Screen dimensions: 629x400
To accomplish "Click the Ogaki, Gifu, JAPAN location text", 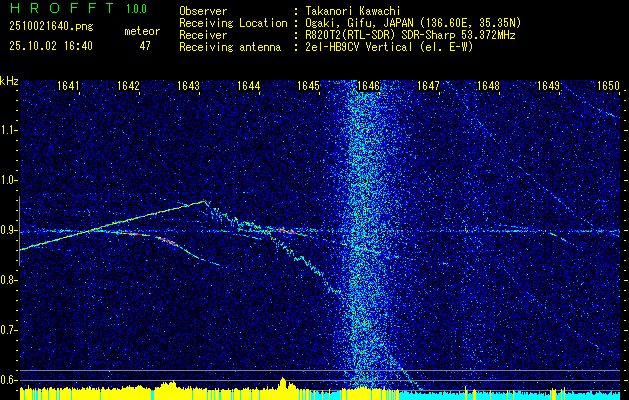I will [412, 23].
